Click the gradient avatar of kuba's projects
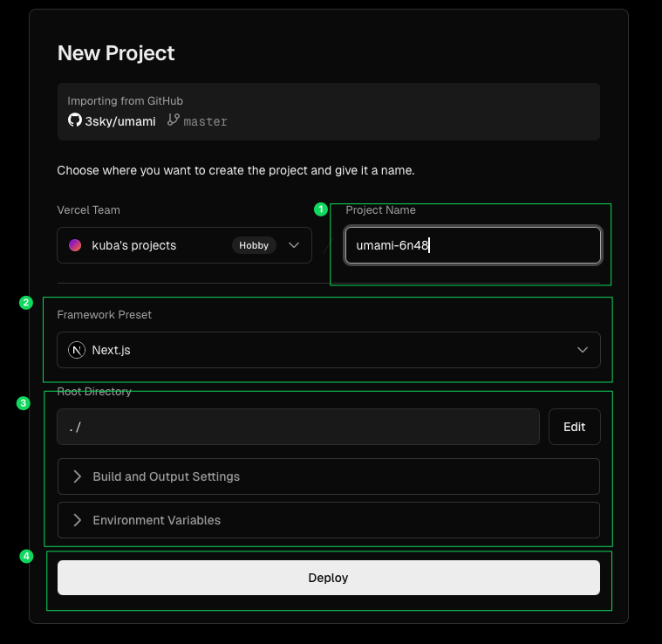662x644 pixels. click(75, 245)
